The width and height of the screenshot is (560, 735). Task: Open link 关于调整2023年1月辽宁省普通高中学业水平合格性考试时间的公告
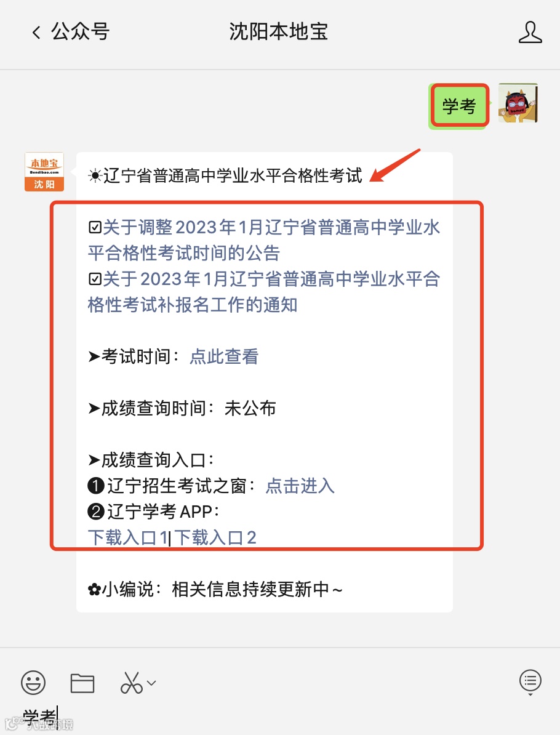(264, 240)
